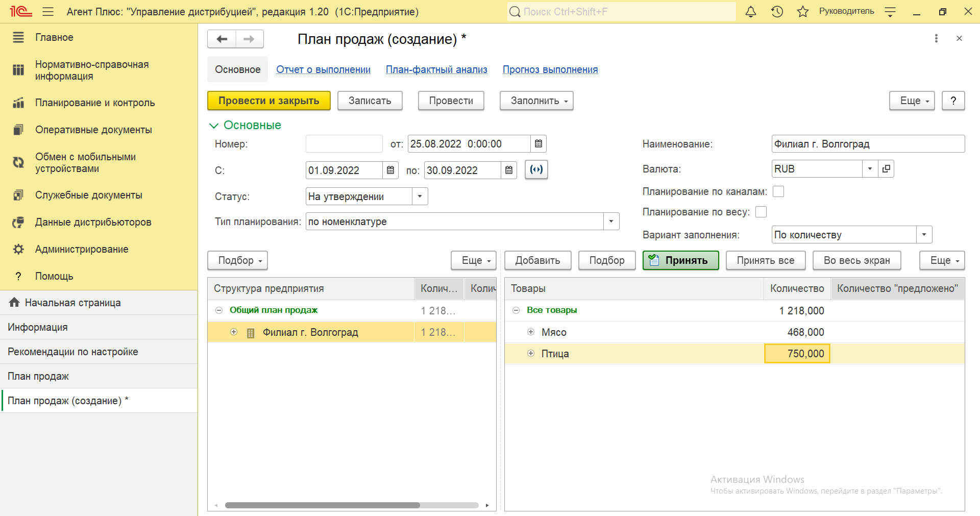The height and width of the screenshot is (516, 980).
Task: Click the period selection button beside dates
Action: pos(536,170)
